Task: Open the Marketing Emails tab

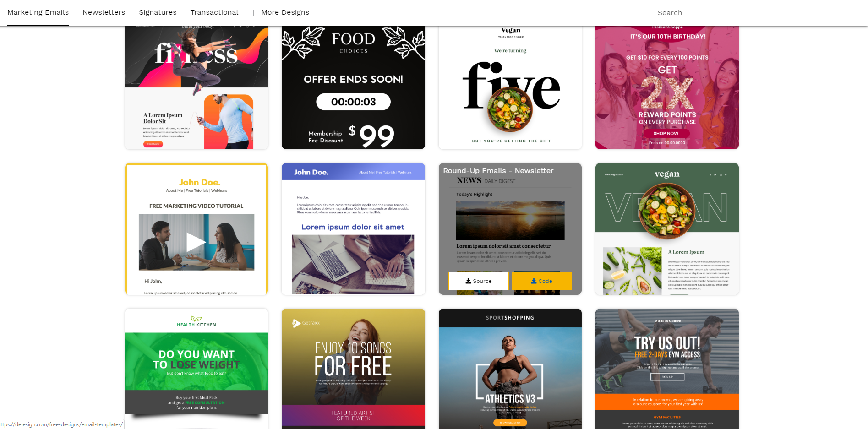Action: 38,12
